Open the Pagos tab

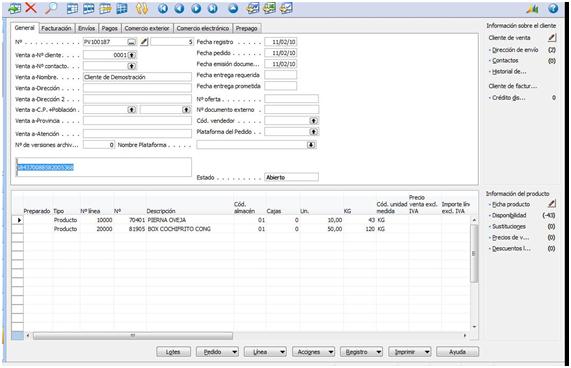pos(110,28)
